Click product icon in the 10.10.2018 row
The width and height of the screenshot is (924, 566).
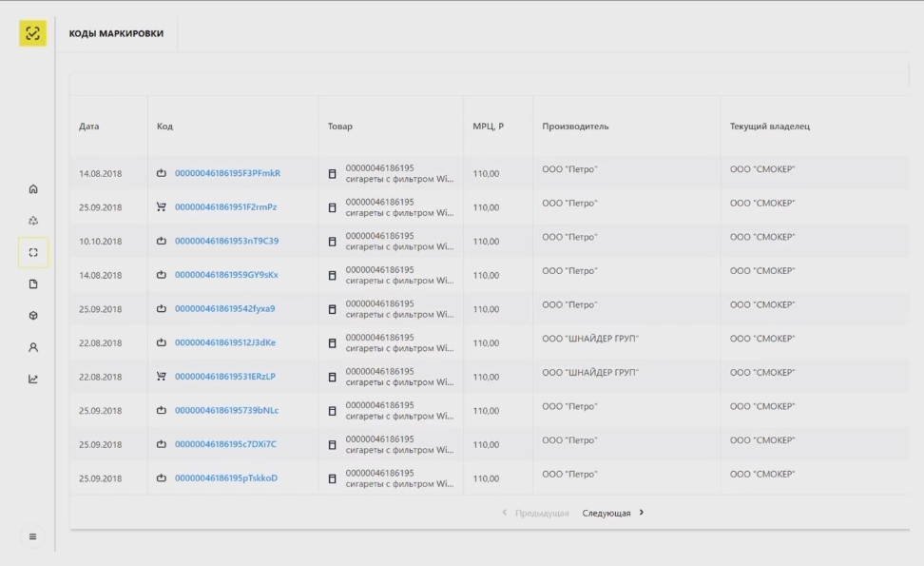[333, 242]
